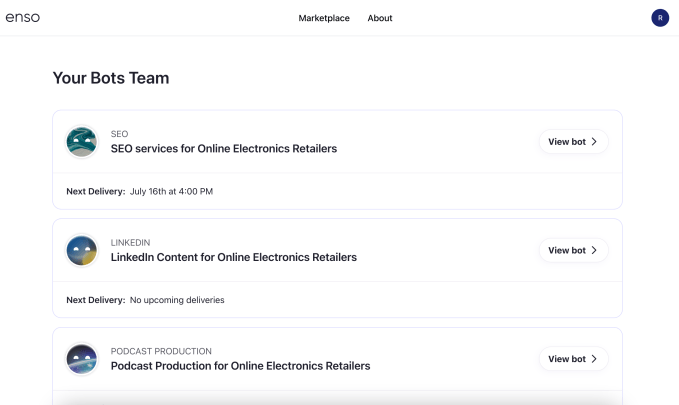Click the chevron arrow on Podcast's View bot
This screenshot has width=679, height=405.
[594, 359]
